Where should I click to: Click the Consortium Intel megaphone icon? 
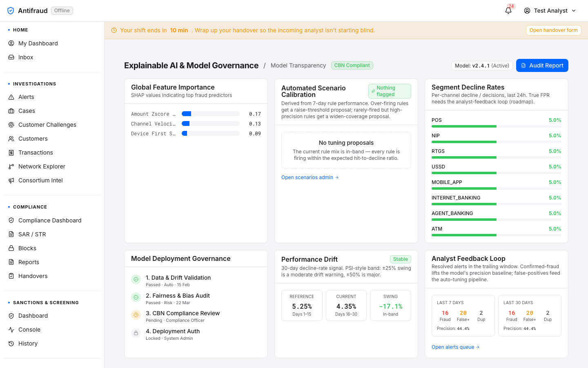pyautogui.click(x=11, y=180)
